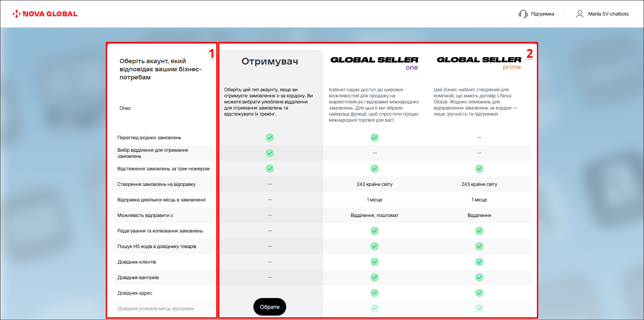Click the headset support icon
The width and height of the screenshot is (644, 320).
tap(523, 14)
